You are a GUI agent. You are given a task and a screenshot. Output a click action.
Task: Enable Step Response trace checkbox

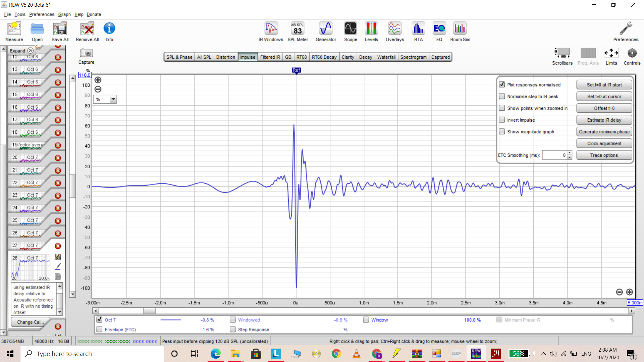coord(232,329)
